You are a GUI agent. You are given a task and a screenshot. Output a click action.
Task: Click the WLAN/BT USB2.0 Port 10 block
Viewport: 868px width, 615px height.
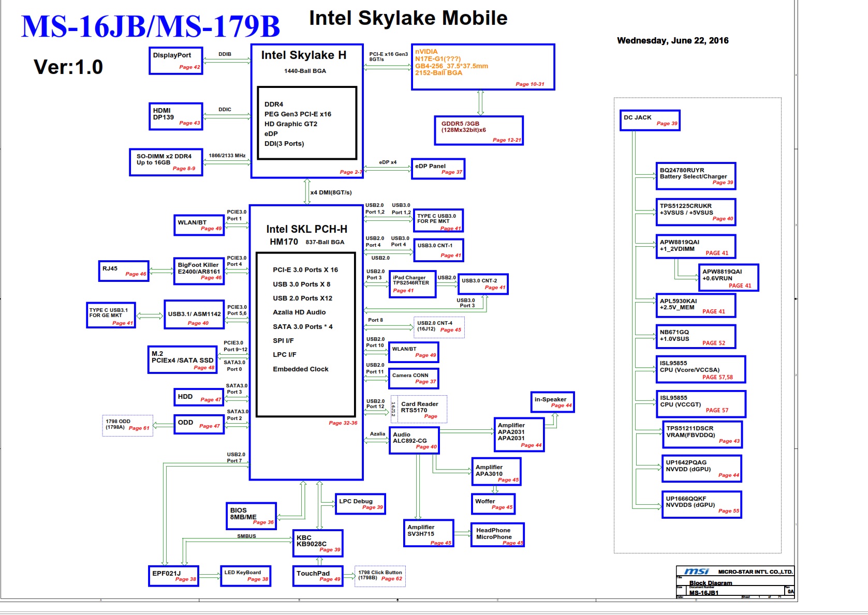414,352
